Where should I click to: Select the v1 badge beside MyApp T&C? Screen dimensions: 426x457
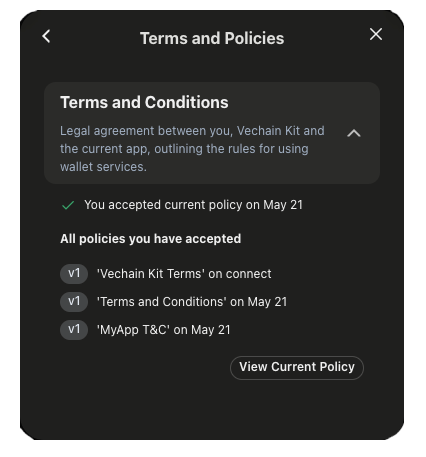pyautogui.click(x=74, y=330)
